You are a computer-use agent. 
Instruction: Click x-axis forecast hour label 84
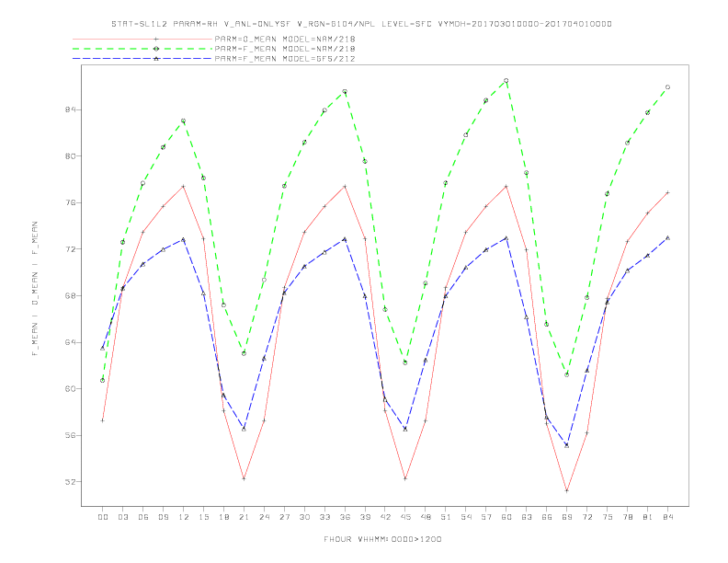667,517
